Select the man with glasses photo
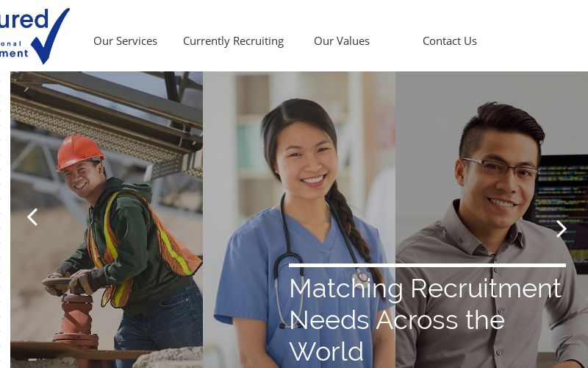Screen dimensions: 588x368 click(492, 219)
